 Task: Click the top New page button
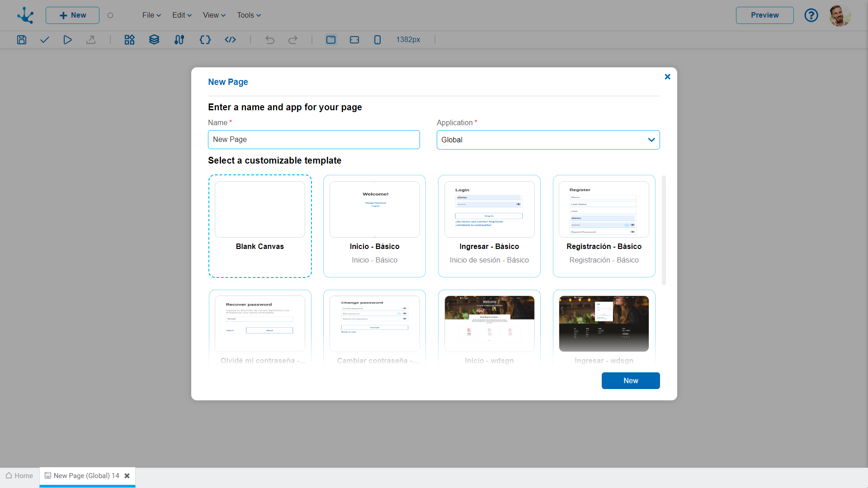[x=72, y=15]
